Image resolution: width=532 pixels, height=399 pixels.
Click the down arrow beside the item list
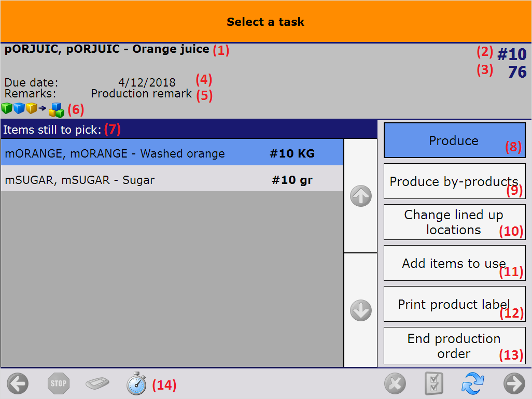click(360, 310)
